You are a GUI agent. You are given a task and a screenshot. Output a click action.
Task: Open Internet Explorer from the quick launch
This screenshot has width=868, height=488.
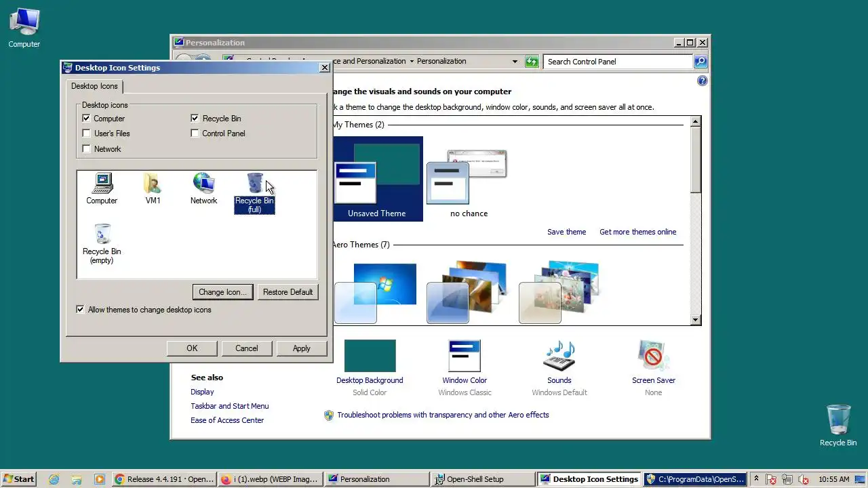[x=54, y=479]
